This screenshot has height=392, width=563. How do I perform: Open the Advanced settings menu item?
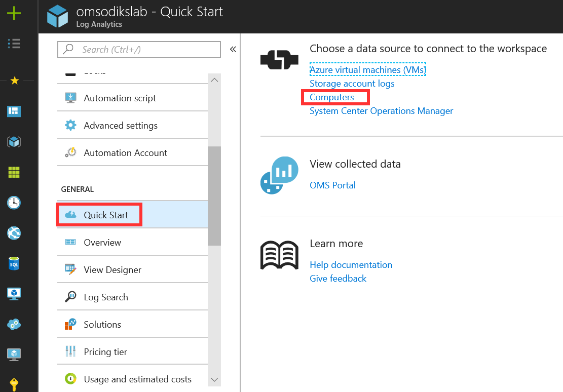tap(132, 125)
